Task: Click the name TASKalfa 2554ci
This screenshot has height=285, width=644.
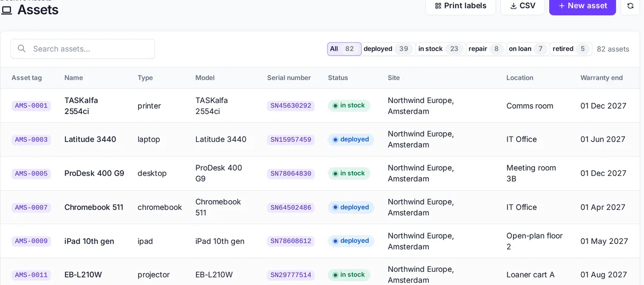Action: 81,106
